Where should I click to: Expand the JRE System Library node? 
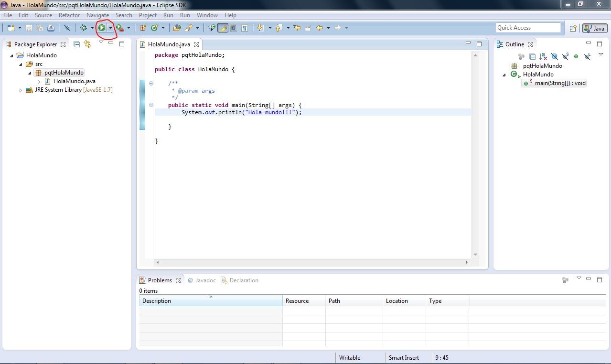click(21, 90)
